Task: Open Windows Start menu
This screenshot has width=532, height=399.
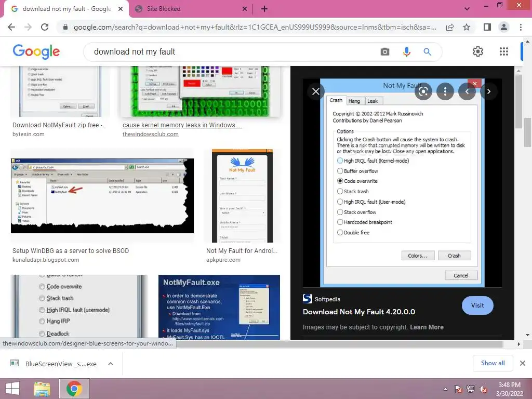Action: 12,389
